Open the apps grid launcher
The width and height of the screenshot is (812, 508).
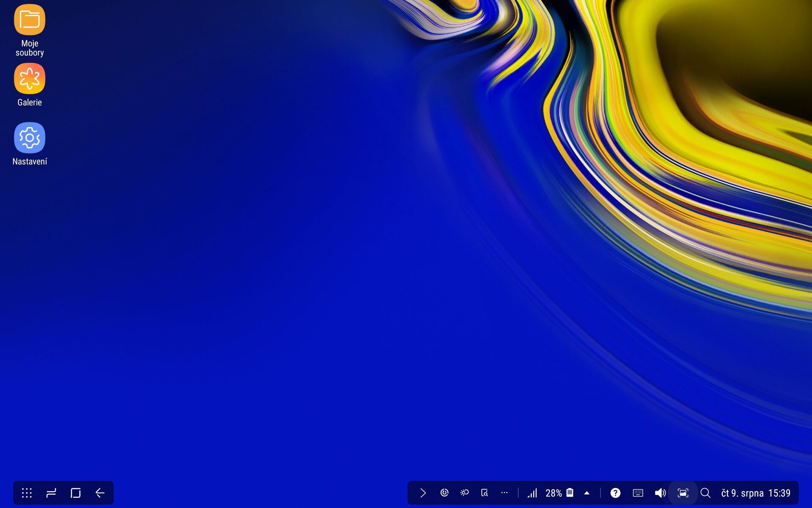[27, 493]
